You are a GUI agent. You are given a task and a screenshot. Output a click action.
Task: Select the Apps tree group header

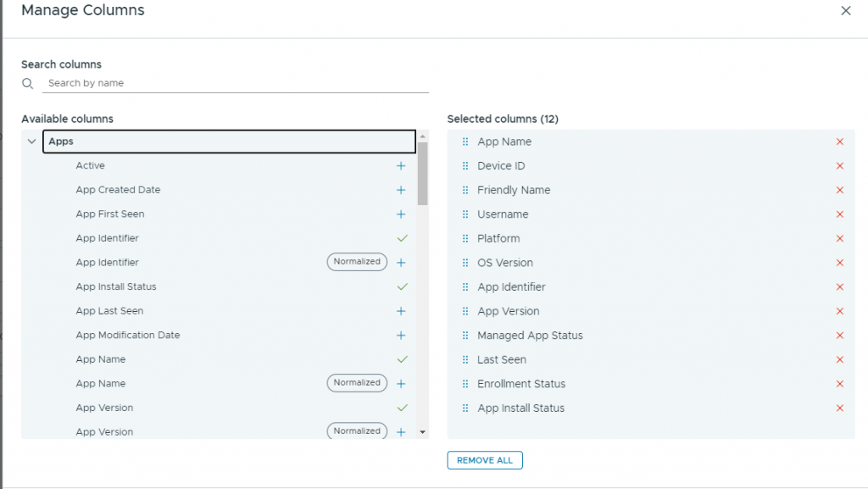[x=229, y=142]
